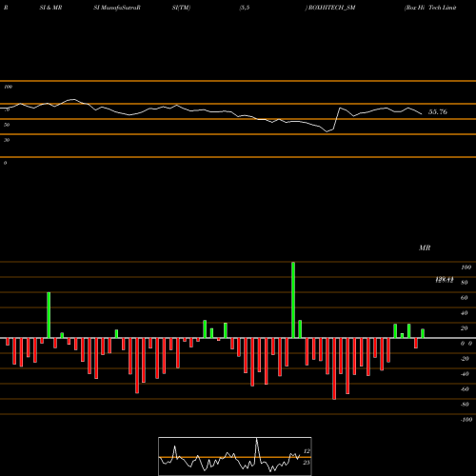Click the 25 label inside the mini chart
Image resolution: width=476 pixels, height=476 pixels.
(x=307, y=463)
